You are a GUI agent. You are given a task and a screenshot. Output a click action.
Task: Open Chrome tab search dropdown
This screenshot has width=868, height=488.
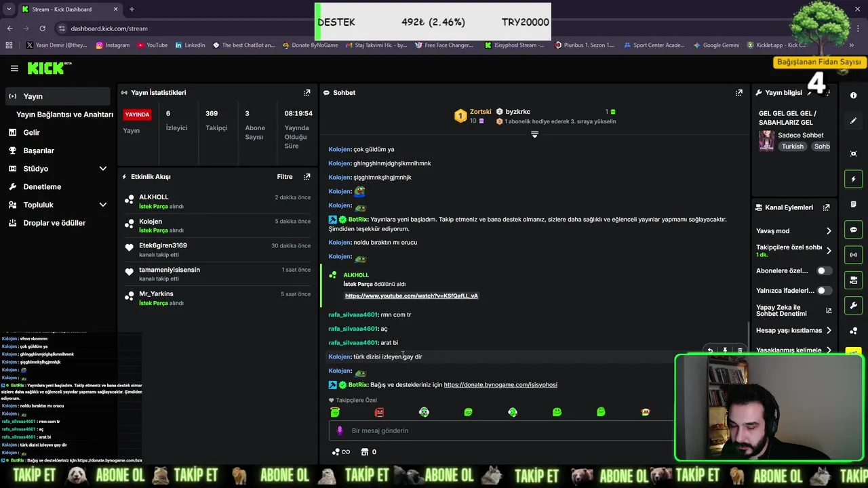point(9,9)
